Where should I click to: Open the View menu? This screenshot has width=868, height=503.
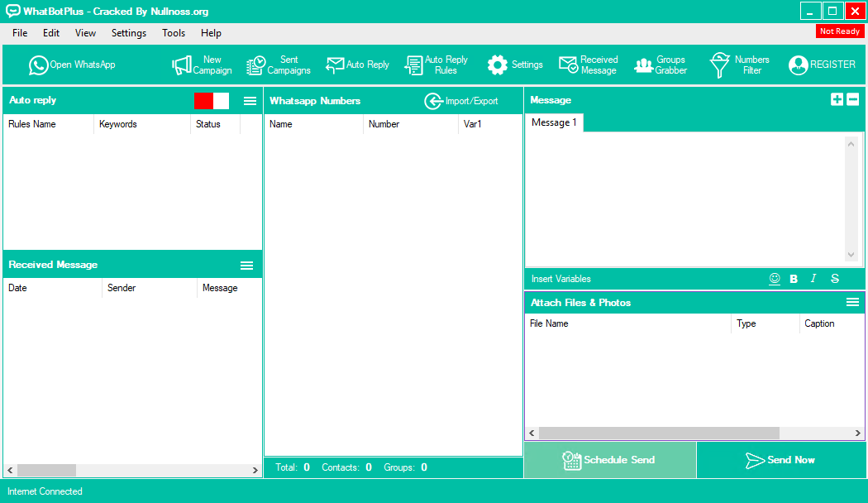point(85,33)
